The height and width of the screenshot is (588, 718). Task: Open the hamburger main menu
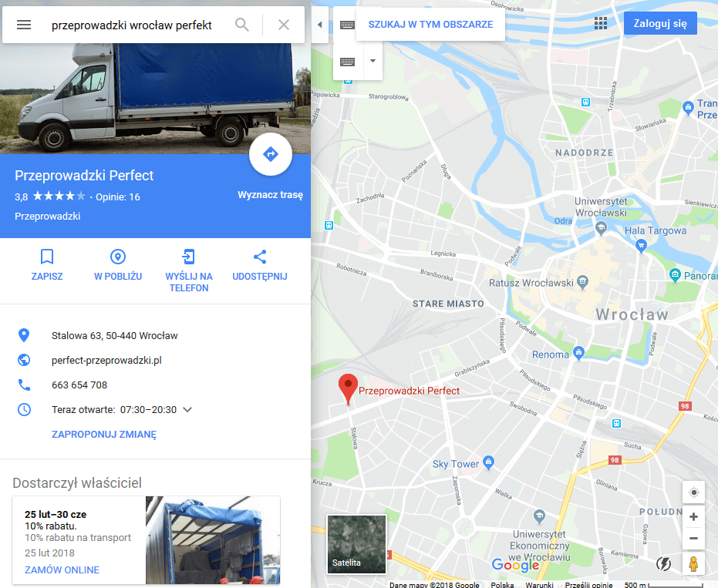pos(24,25)
